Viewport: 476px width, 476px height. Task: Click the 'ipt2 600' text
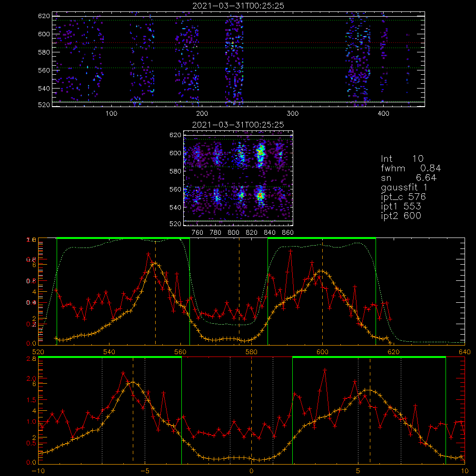401,216
